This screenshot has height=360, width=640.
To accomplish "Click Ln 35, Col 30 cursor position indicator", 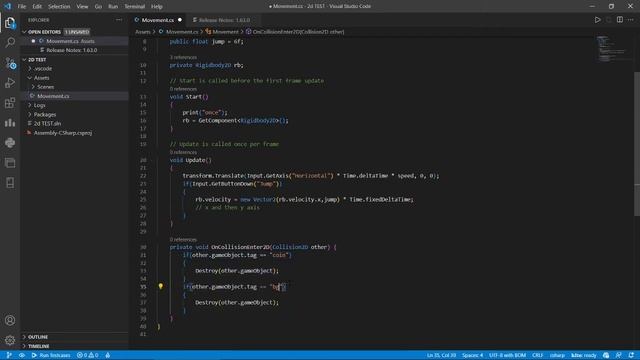I will point(441,355).
